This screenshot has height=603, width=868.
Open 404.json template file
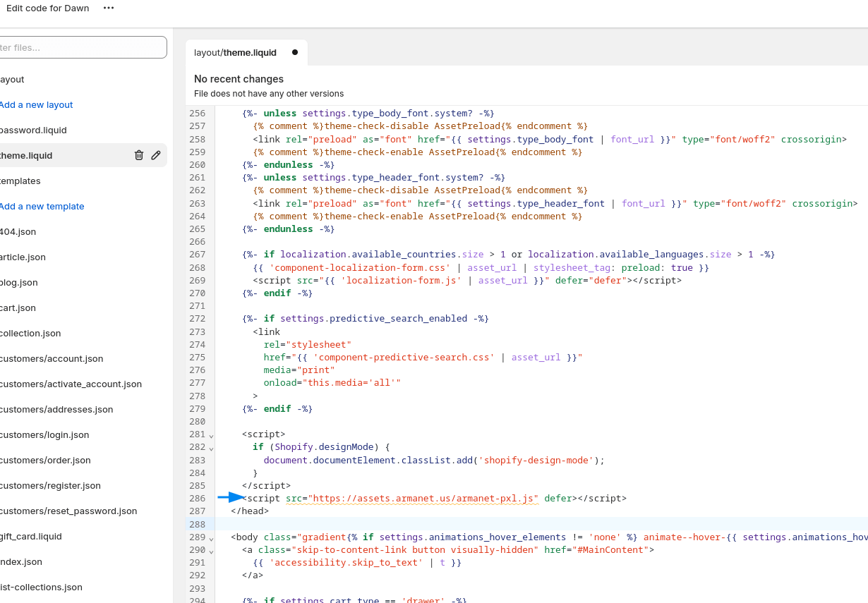(x=18, y=231)
